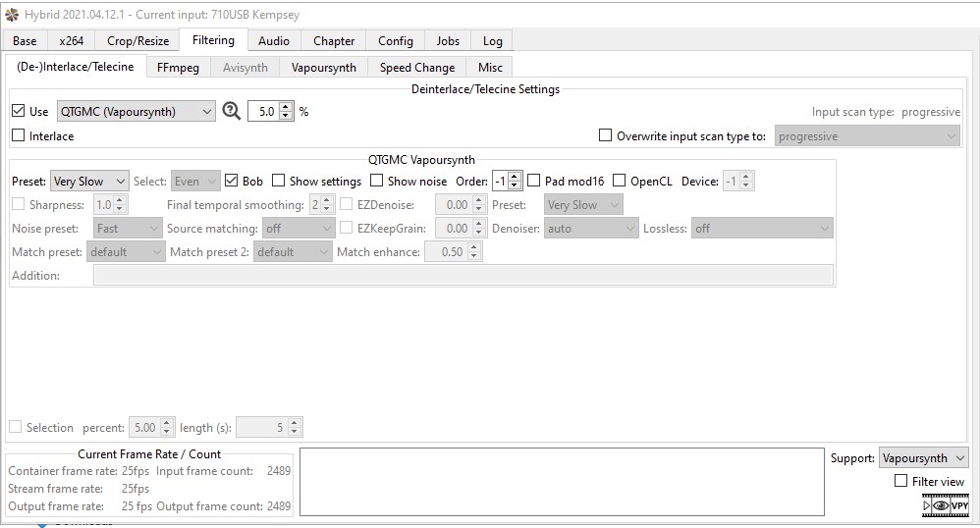Open the Match preset default dropdown
980x528 pixels.
[126, 252]
